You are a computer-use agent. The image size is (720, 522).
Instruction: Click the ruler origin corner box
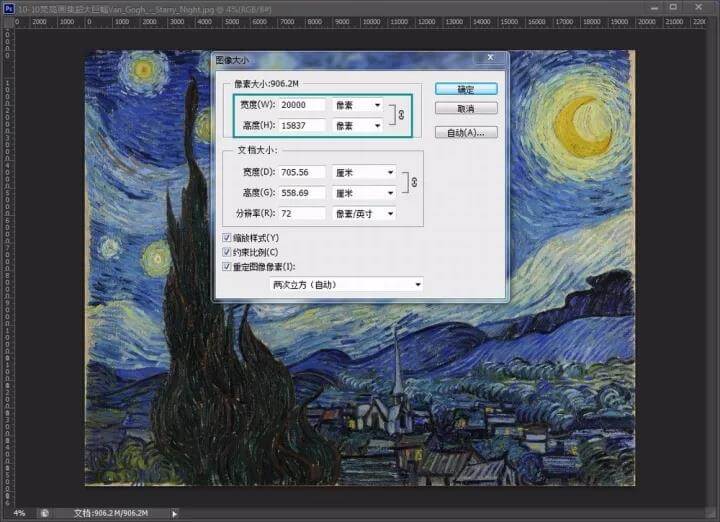point(8,22)
